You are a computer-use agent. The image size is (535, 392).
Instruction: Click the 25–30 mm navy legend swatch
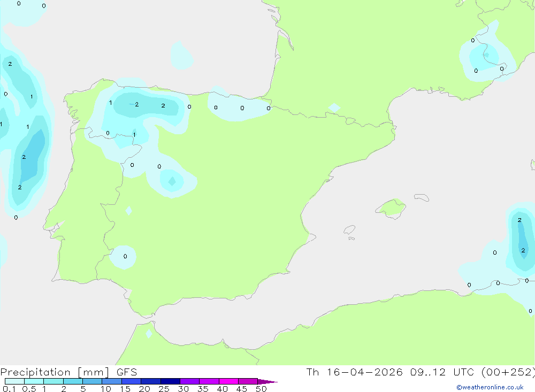[x=170, y=381]
